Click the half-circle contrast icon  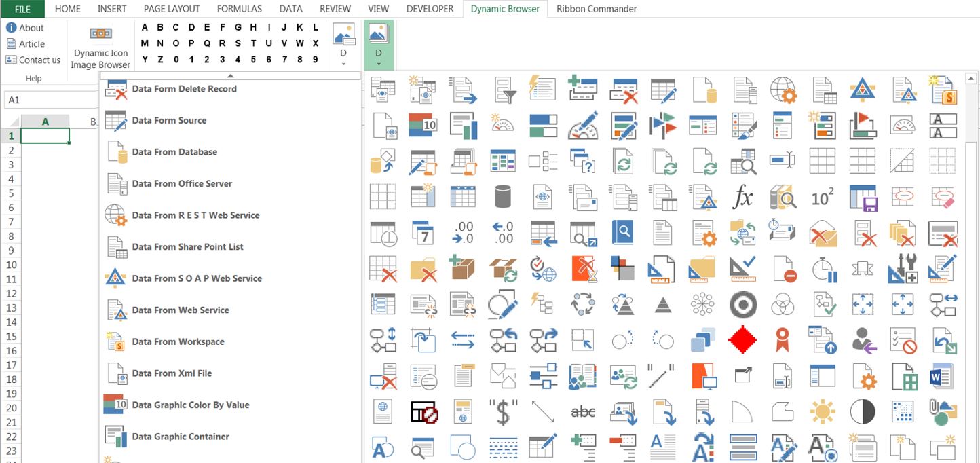click(x=862, y=411)
